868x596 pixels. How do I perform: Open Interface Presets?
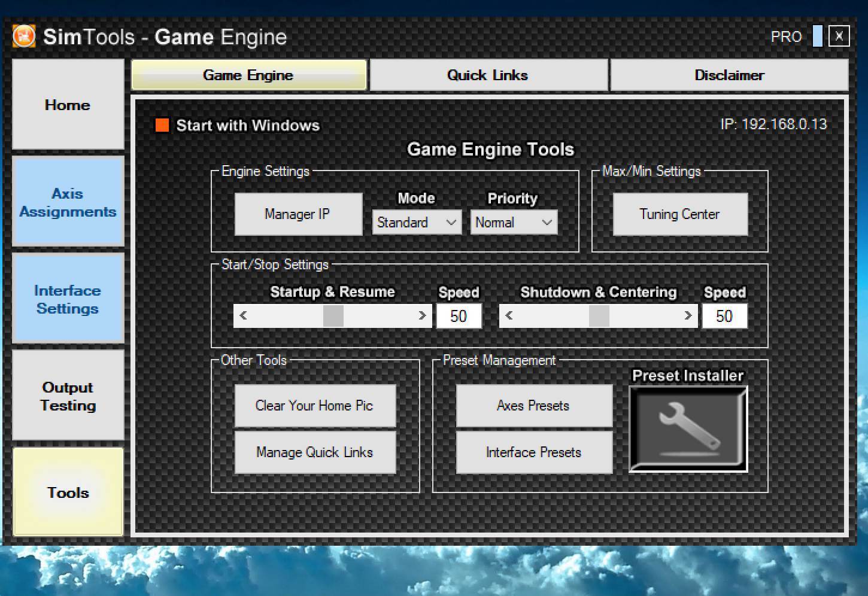tap(534, 452)
